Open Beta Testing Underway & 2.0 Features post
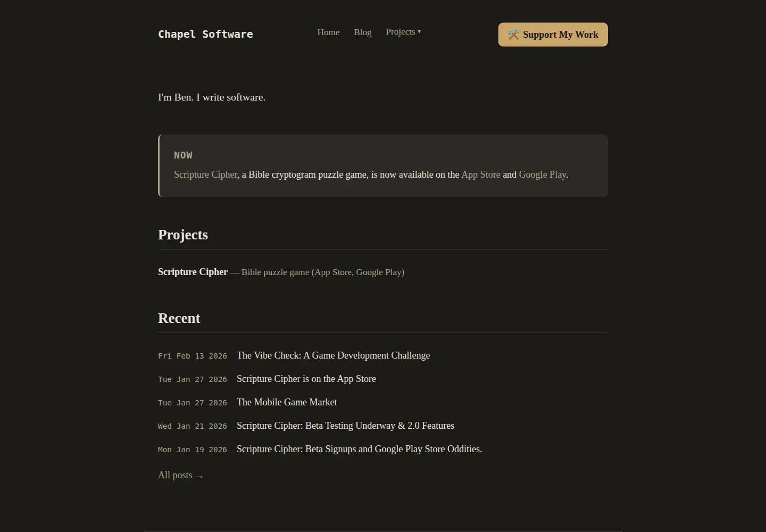Viewport: 766px width, 532px height. [x=345, y=426]
